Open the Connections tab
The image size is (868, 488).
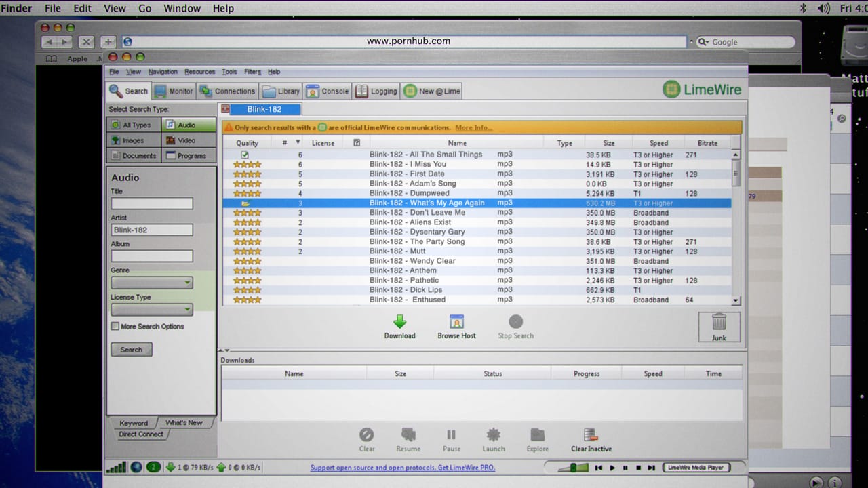(x=227, y=91)
